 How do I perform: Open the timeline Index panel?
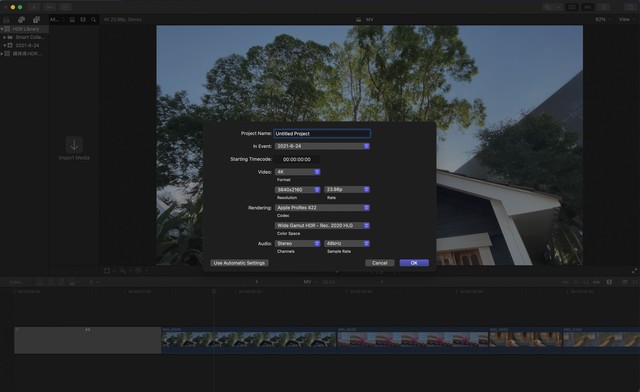pyautogui.click(x=16, y=282)
